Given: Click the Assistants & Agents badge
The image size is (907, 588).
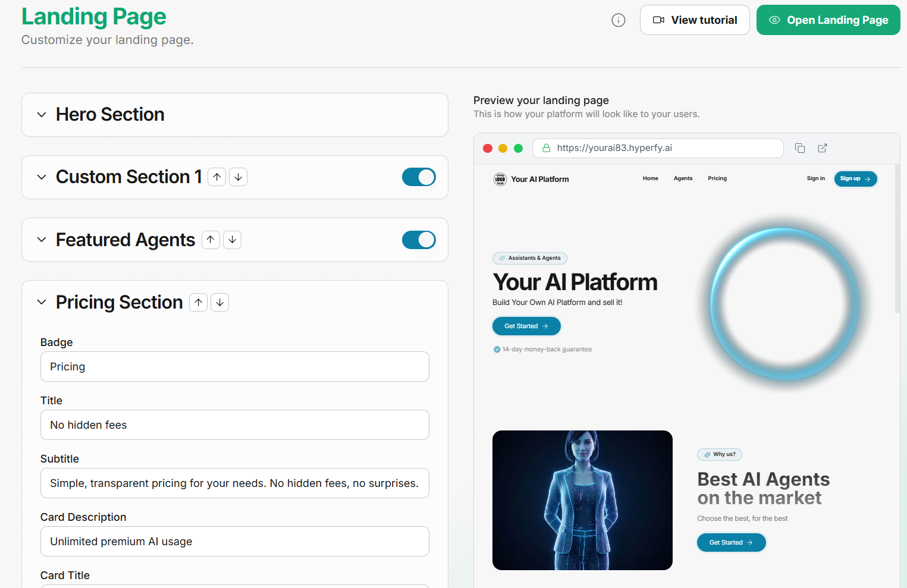Looking at the screenshot, I should (x=530, y=258).
